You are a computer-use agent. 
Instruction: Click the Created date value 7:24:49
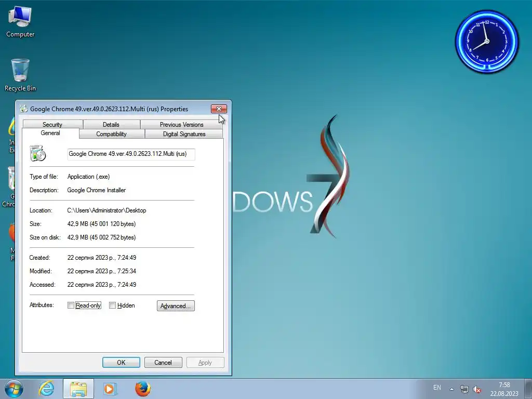coord(102,258)
